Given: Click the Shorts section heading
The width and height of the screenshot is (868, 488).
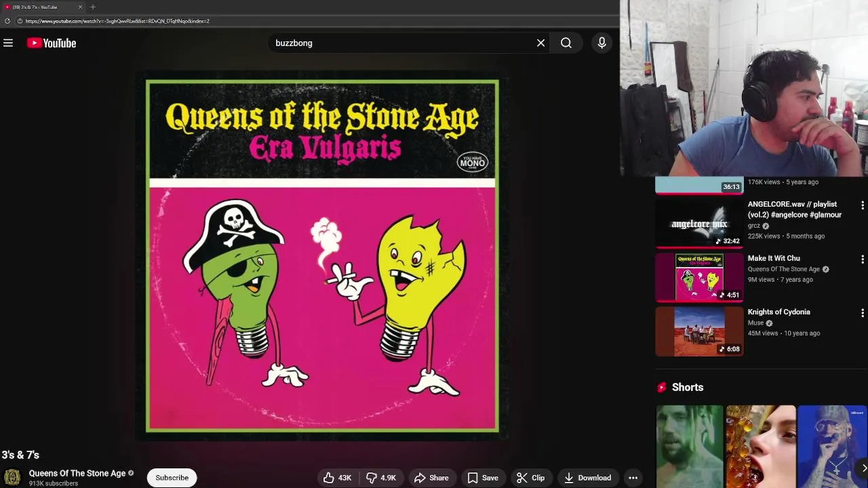Looking at the screenshot, I should [688, 387].
